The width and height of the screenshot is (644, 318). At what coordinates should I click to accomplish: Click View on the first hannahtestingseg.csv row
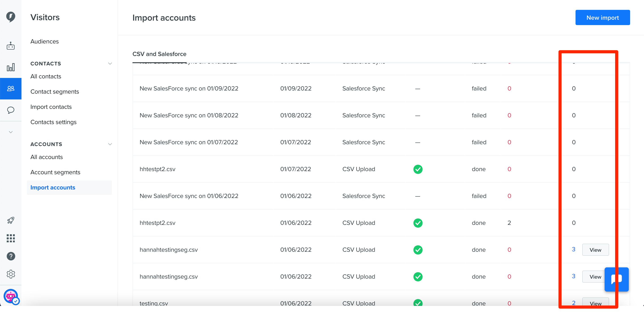click(595, 250)
